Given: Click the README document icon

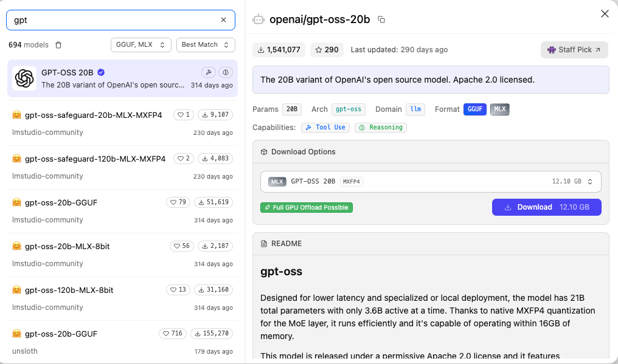Looking at the screenshot, I should click(x=264, y=244).
